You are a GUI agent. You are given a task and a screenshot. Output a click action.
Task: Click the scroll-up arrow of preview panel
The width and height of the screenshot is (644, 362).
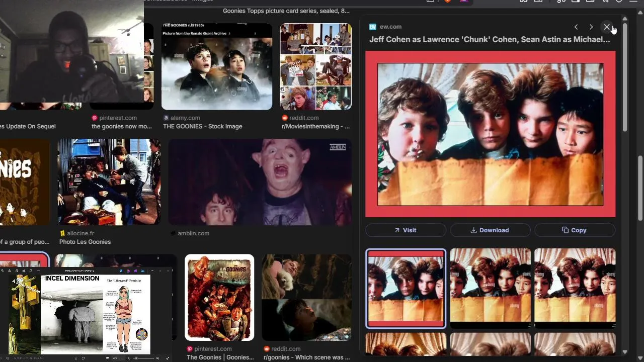(625, 19)
